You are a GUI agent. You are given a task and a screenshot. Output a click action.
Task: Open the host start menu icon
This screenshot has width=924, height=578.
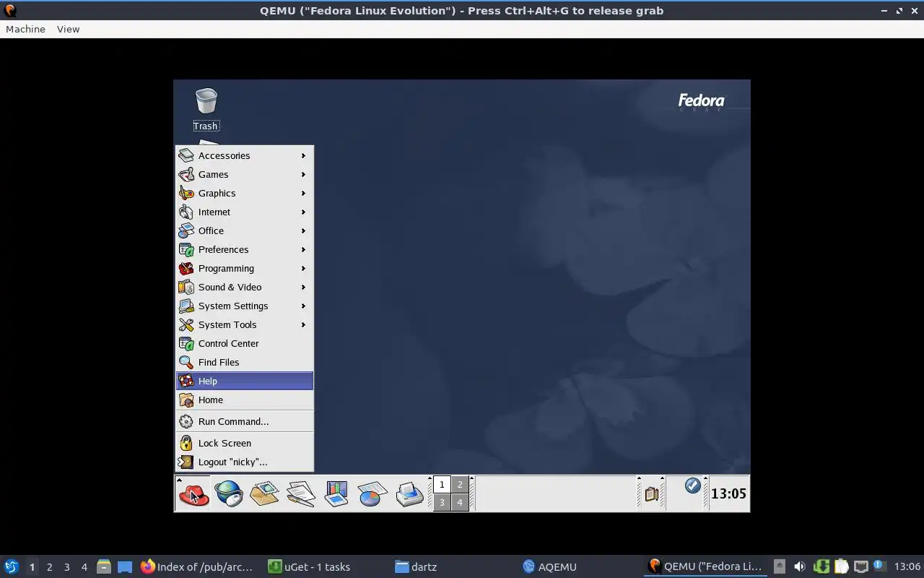point(12,566)
